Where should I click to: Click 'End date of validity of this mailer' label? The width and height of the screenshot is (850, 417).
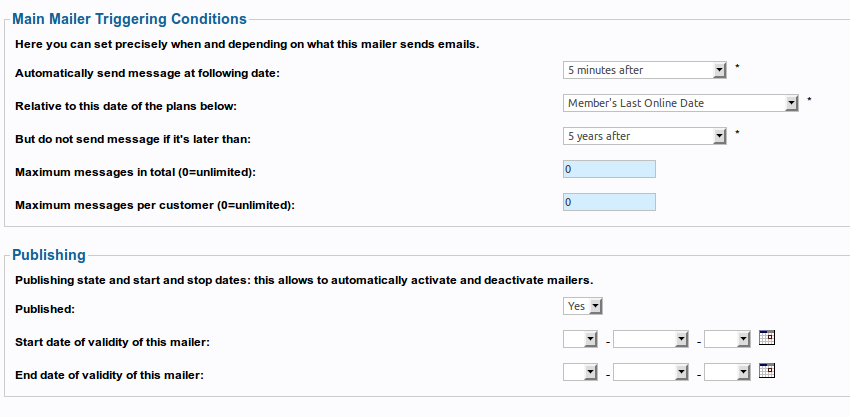point(110,375)
